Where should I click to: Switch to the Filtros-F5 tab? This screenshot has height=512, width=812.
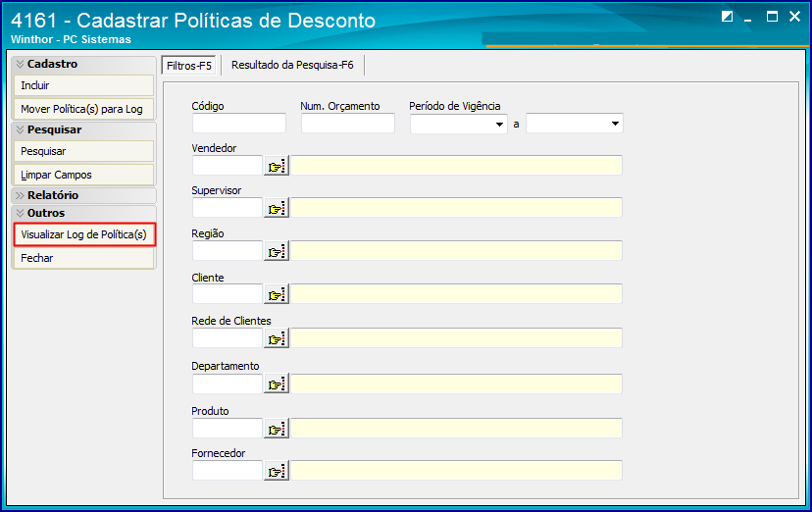point(189,66)
